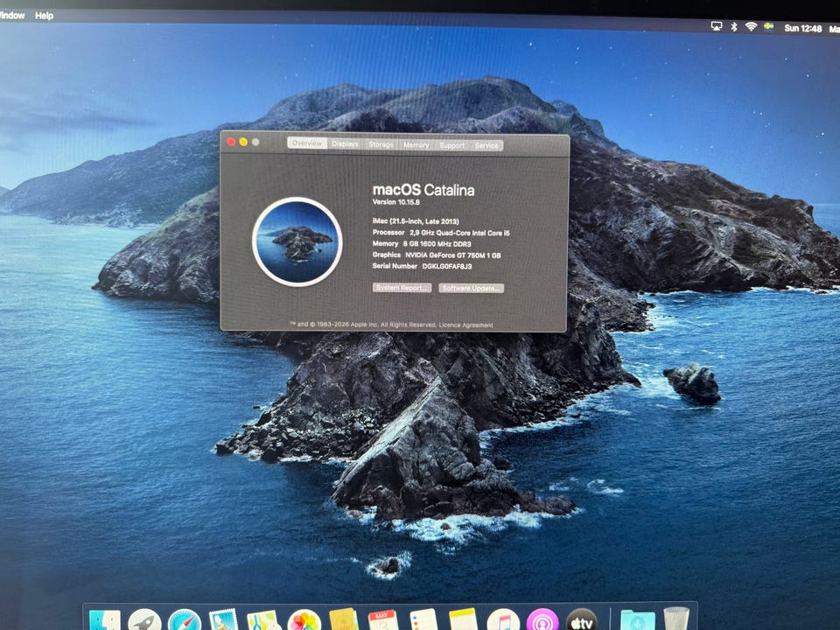Screen dimensions: 840x630
Task: Switch to the Displays tab
Action: tap(345, 143)
